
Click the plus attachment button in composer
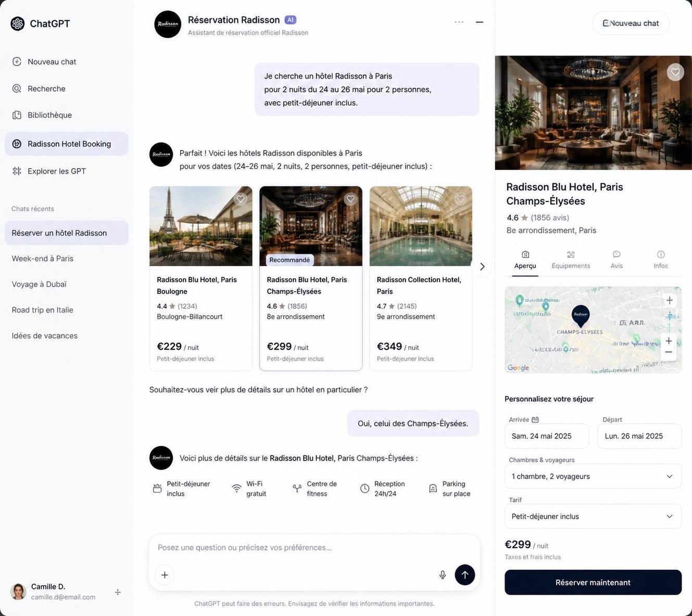(x=165, y=575)
